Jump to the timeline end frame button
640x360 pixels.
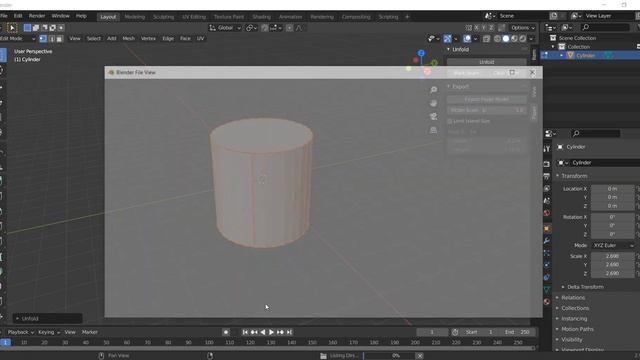coord(289,332)
